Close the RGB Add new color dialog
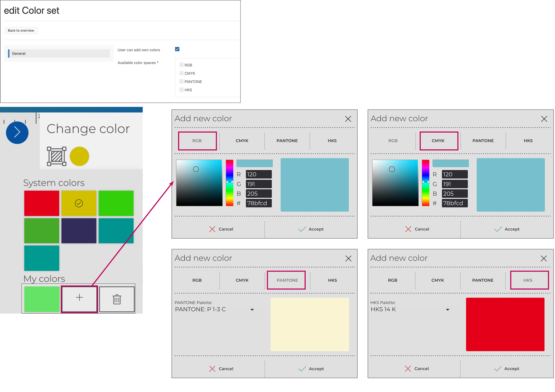Viewport: 555px width, 392px height. pyautogui.click(x=348, y=119)
